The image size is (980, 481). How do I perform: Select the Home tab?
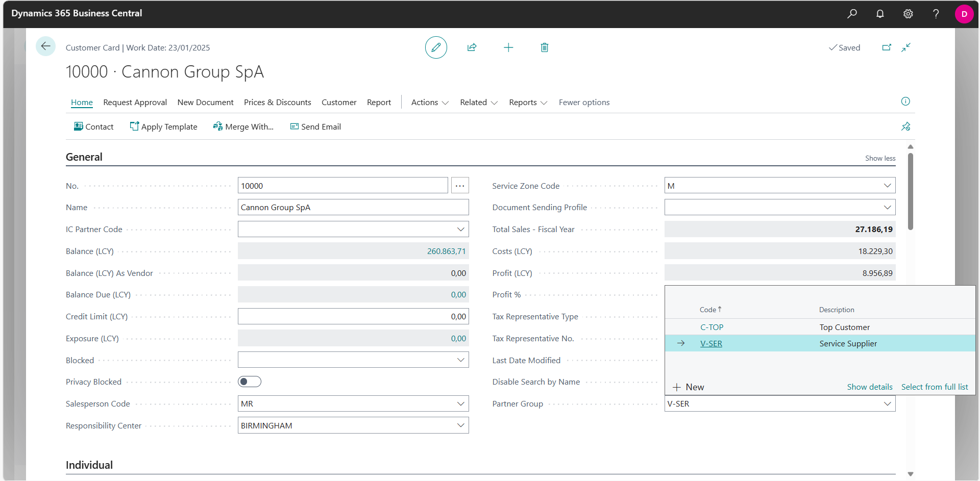tap(82, 103)
